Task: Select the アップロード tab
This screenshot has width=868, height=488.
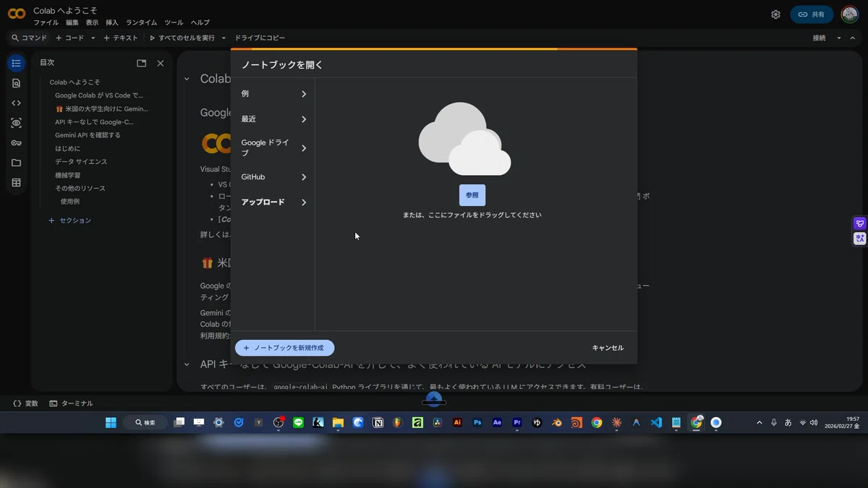Action: [273, 202]
